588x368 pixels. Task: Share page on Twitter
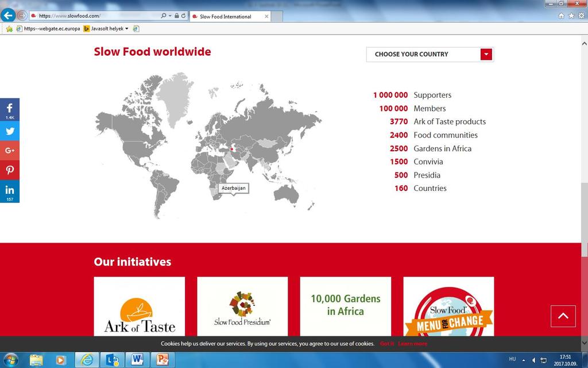(x=10, y=131)
